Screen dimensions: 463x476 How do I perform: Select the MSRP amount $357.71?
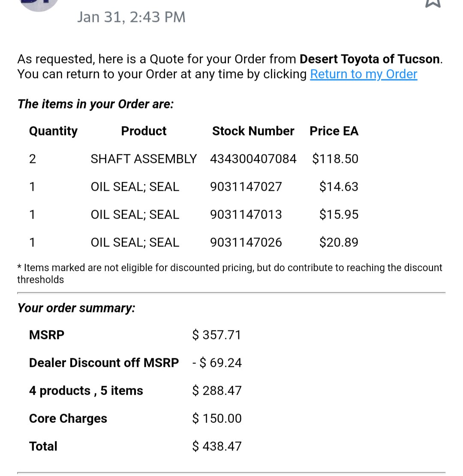click(x=216, y=335)
